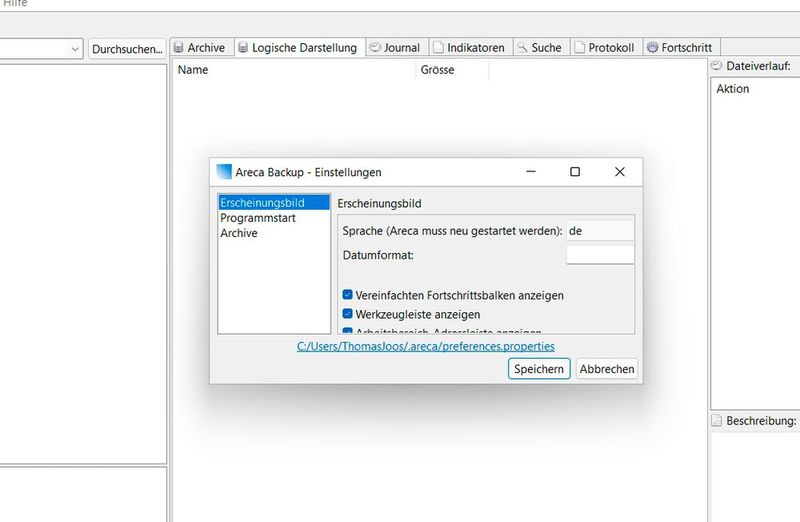Open the Hilfe menu

point(15,4)
